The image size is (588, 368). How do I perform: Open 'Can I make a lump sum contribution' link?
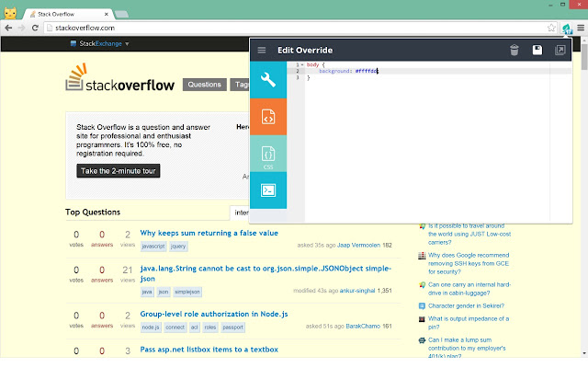click(x=467, y=348)
